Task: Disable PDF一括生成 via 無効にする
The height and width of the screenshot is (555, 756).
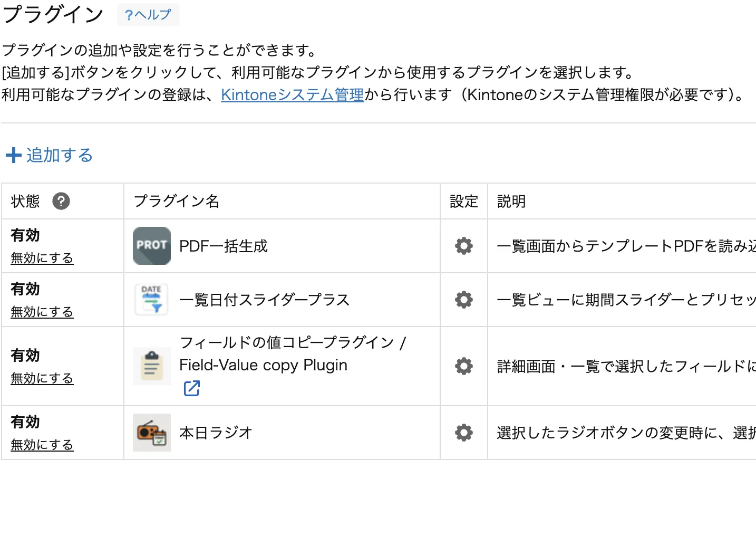Action: point(42,258)
